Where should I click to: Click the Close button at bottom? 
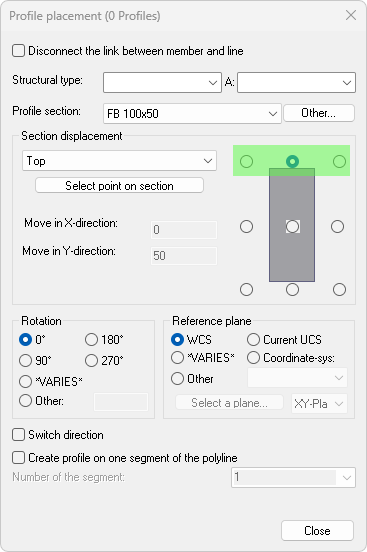pos(317,531)
